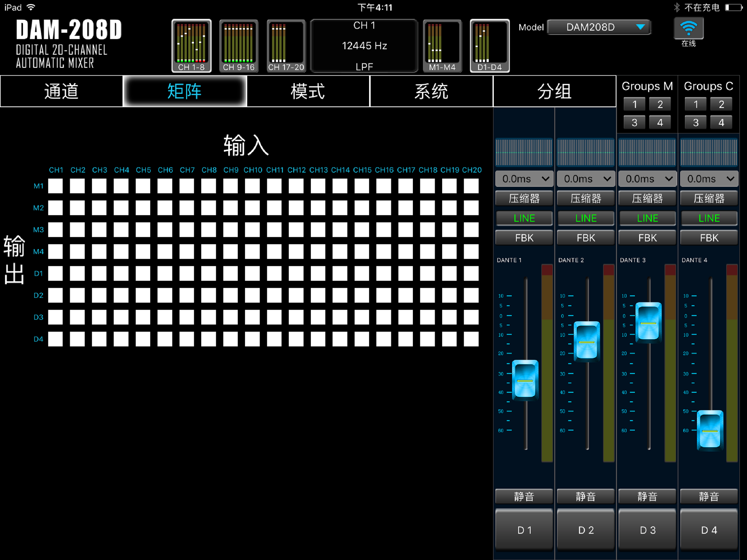Toggle LINE on DANTE 1 strip
This screenshot has height=560, width=747.
click(x=524, y=218)
